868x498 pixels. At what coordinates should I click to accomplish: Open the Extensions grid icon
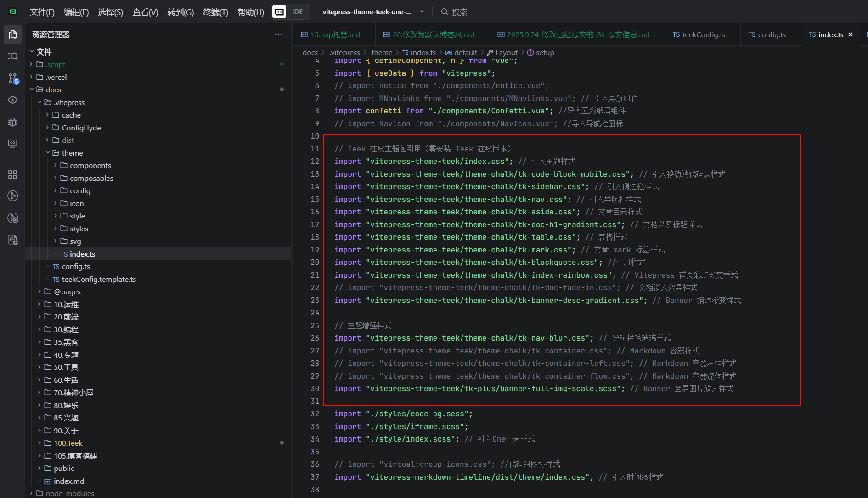coord(13,174)
